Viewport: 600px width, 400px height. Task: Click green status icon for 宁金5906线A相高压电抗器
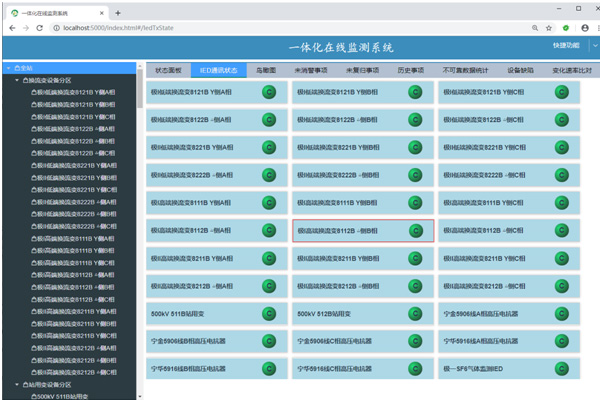click(561, 313)
